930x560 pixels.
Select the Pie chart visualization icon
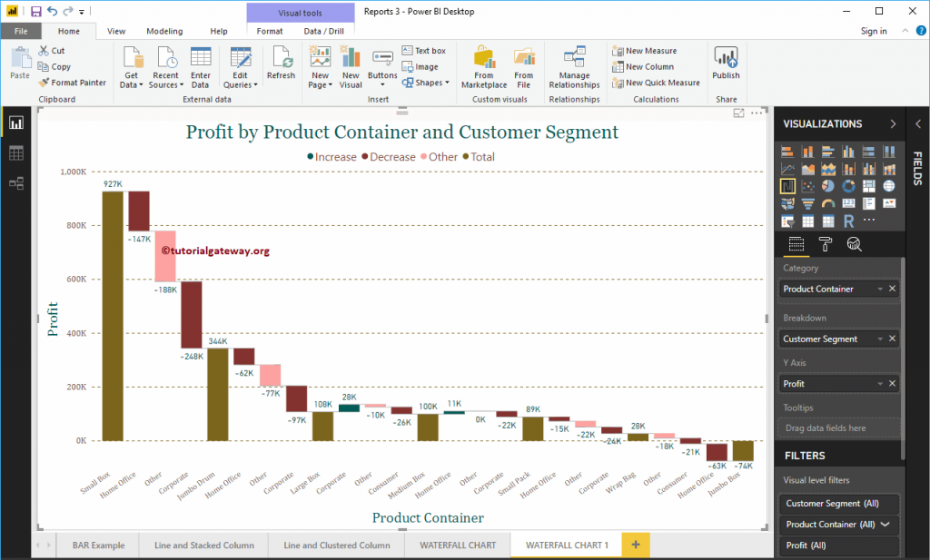pos(828,186)
